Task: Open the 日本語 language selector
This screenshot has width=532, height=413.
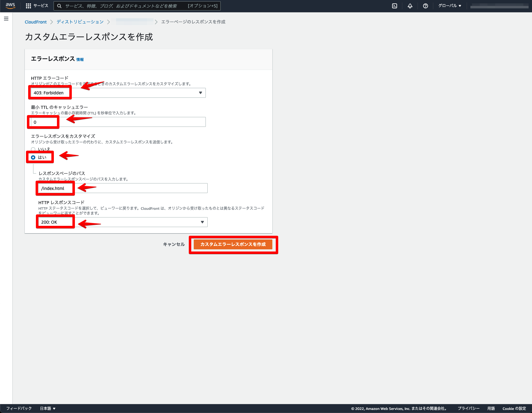Action: (48, 408)
